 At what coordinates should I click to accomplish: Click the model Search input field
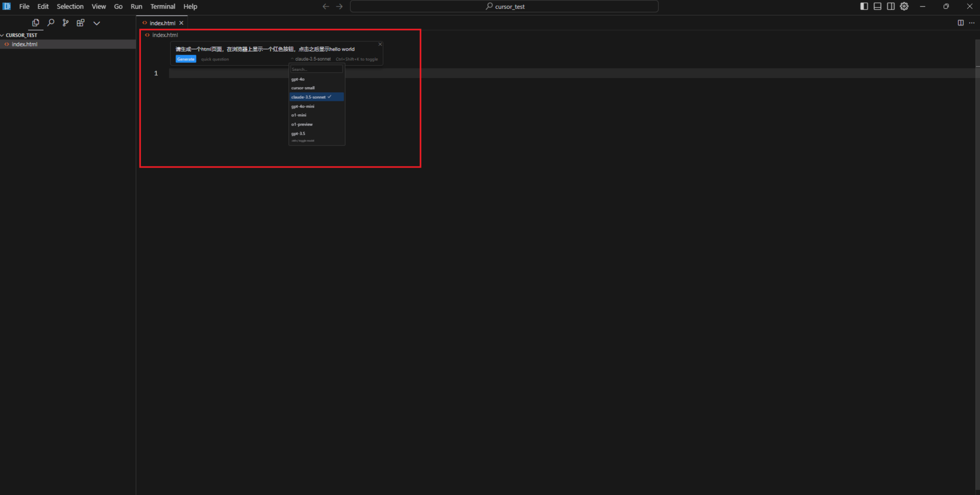tap(316, 69)
